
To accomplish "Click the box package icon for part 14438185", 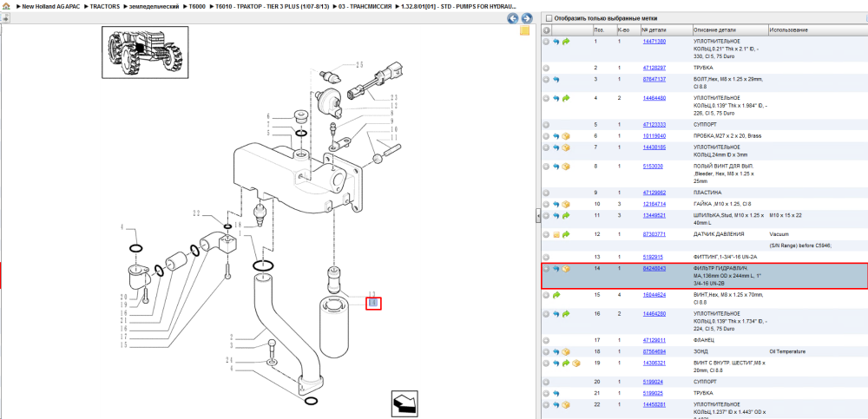I will tap(566, 147).
